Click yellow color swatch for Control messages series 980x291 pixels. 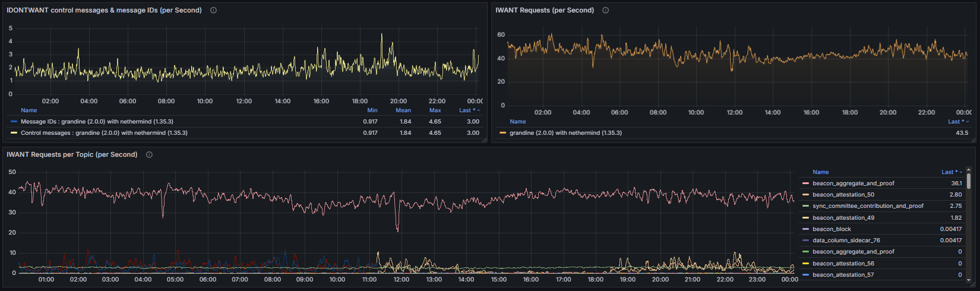click(14, 133)
